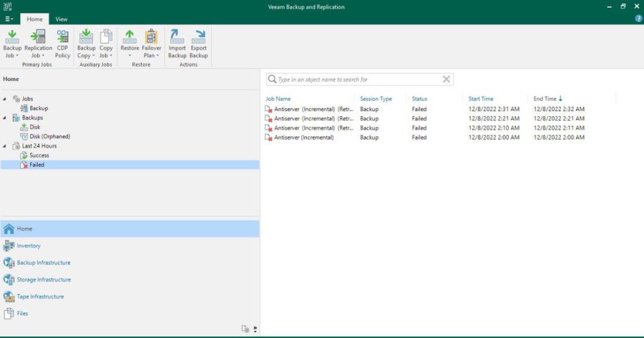Open the Backup Job ribbon button
The image size is (644, 338).
click(12, 44)
